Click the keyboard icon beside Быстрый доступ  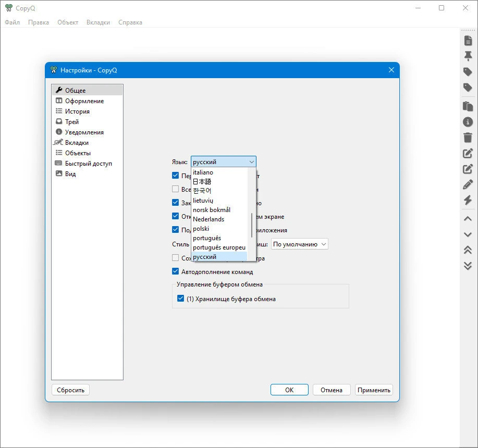pyautogui.click(x=58, y=163)
